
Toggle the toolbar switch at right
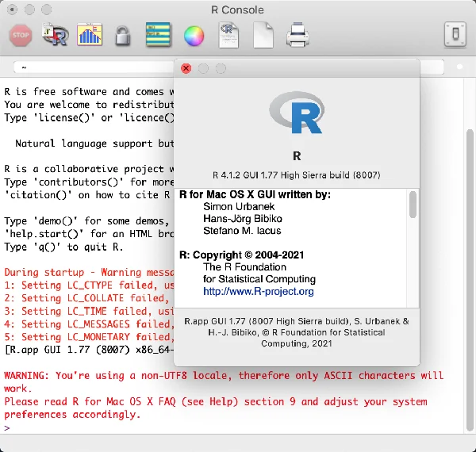[455, 34]
